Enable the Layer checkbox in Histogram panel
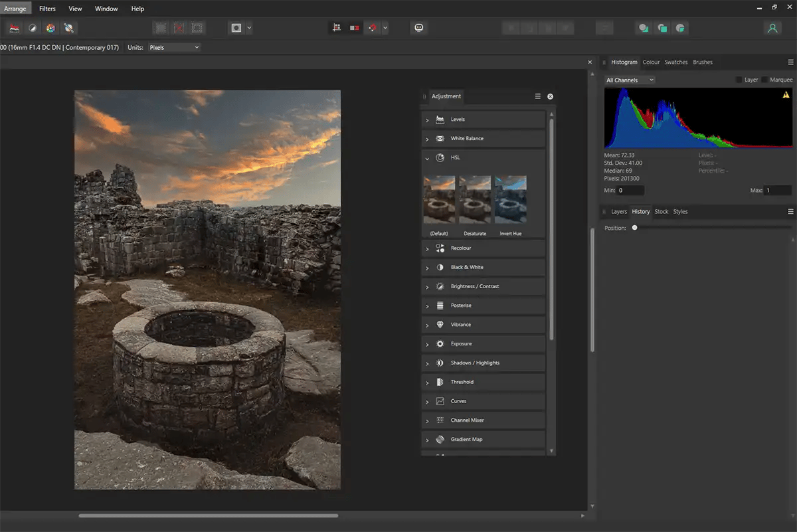The image size is (797, 532). pyautogui.click(x=739, y=80)
